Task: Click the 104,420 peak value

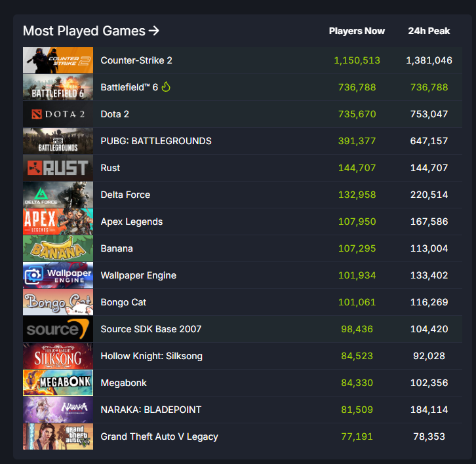Action: 429,329
